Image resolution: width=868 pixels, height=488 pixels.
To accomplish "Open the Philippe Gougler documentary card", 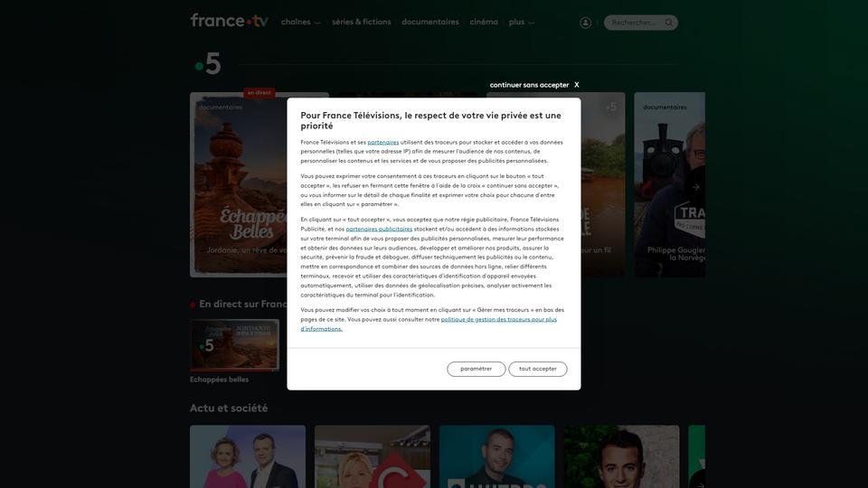I will [670, 184].
